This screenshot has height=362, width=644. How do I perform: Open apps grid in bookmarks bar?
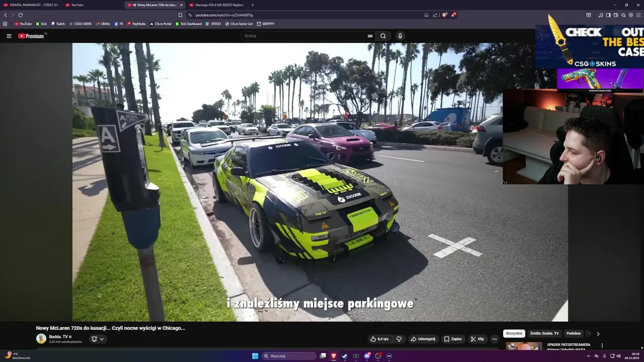click(5, 24)
